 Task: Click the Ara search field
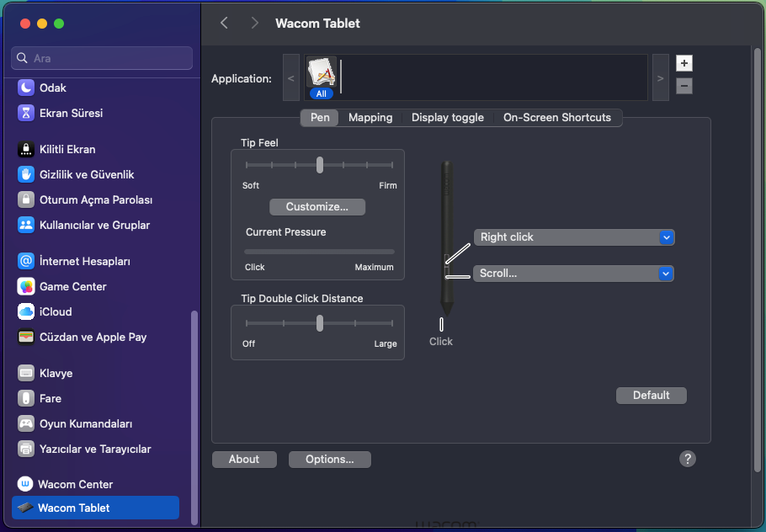click(x=102, y=58)
